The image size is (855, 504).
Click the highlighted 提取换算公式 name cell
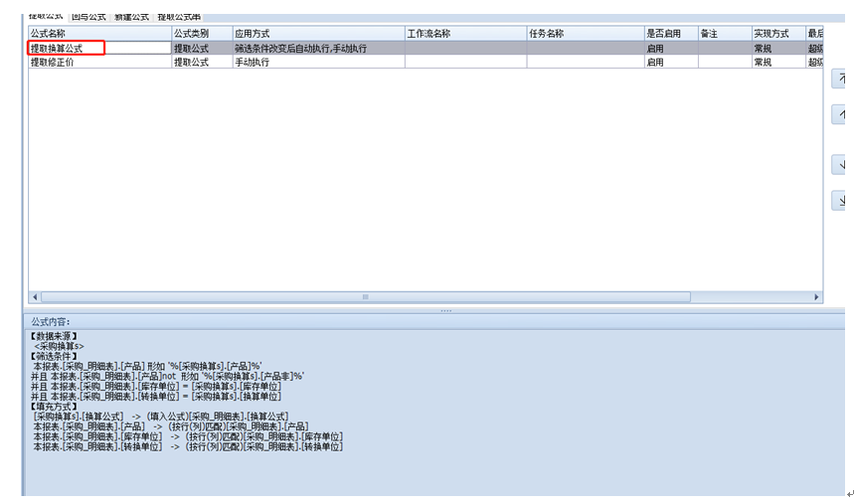[x=67, y=48]
